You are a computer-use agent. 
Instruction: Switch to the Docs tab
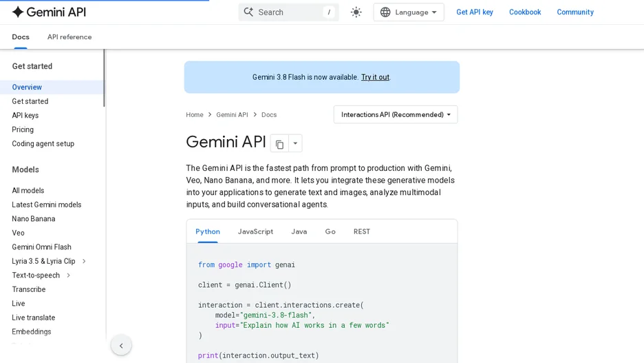tap(21, 37)
